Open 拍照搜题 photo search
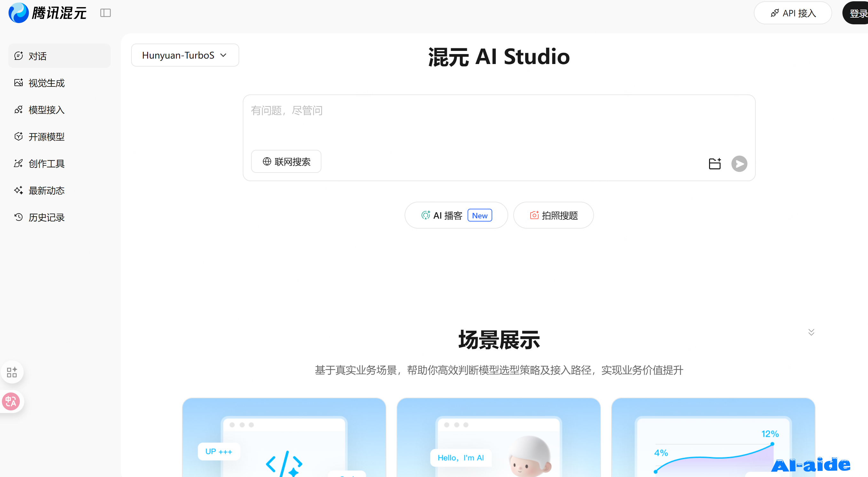This screenshot has width=868, height=477. [x=553, y=215]
